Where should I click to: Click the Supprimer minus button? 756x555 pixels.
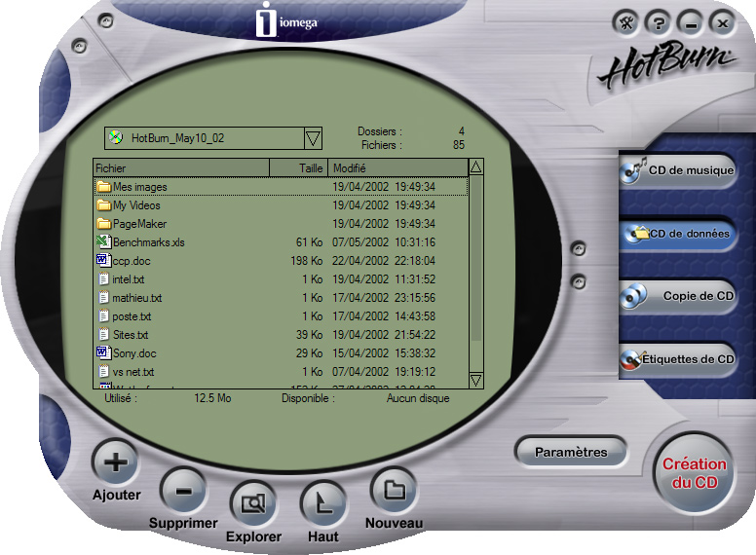click(183, 491)
